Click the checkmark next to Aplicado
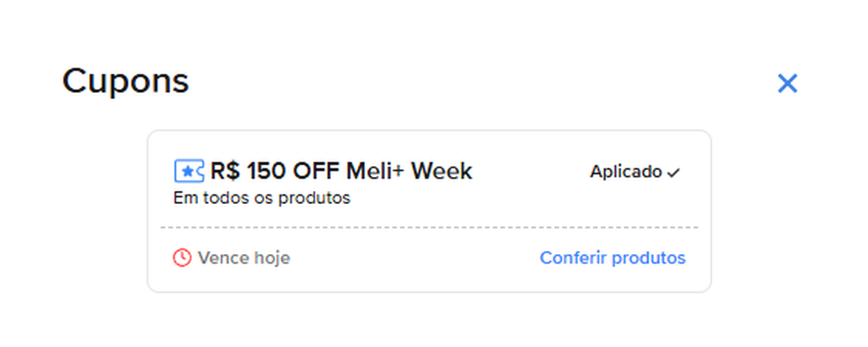 pos(673,173)
